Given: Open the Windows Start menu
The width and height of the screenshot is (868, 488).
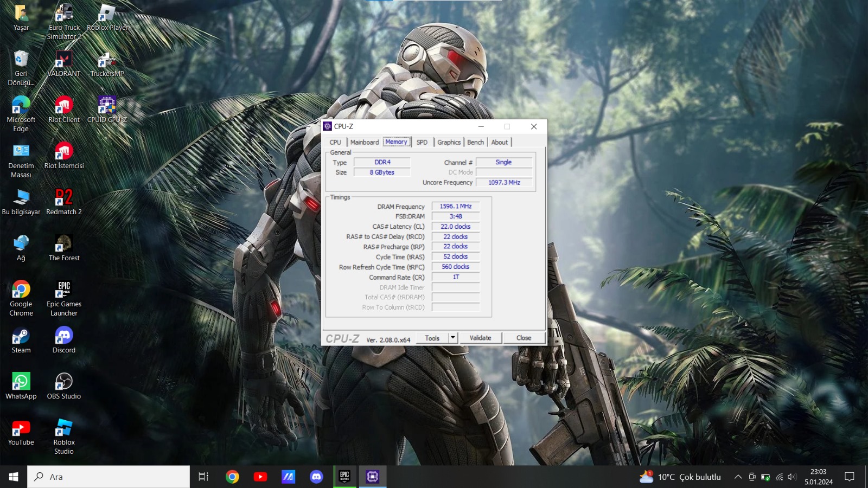Looking at the screenshot, I should [x=14, y=477].
